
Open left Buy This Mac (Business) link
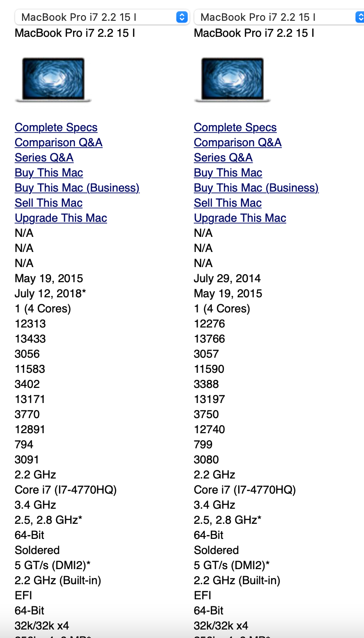77,188
